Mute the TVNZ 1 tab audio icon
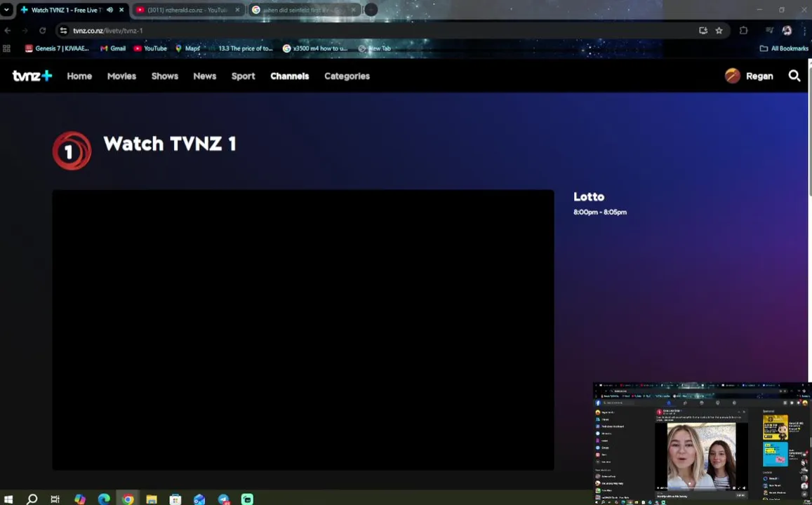 109,10
